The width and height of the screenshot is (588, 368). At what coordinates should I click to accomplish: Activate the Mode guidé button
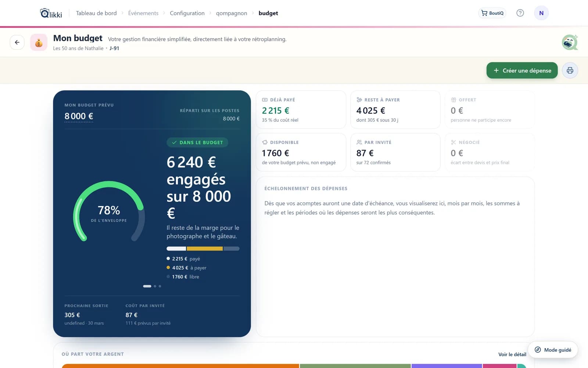[553, 350]
